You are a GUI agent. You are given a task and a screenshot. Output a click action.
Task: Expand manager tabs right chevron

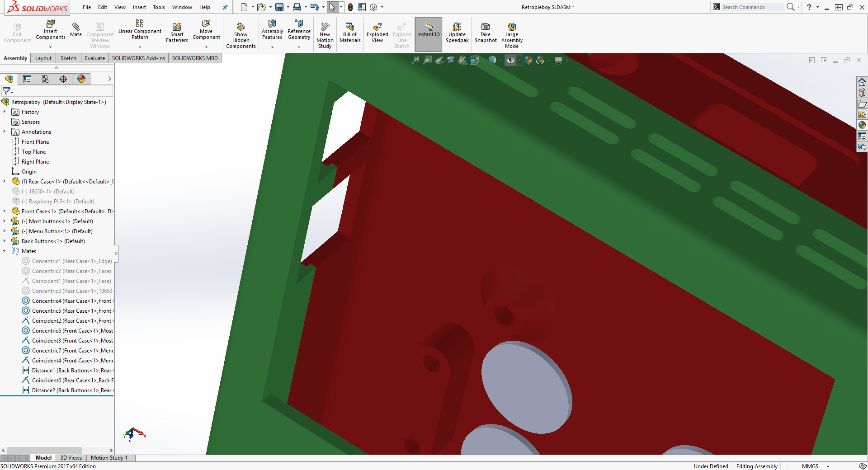point(109,79)
